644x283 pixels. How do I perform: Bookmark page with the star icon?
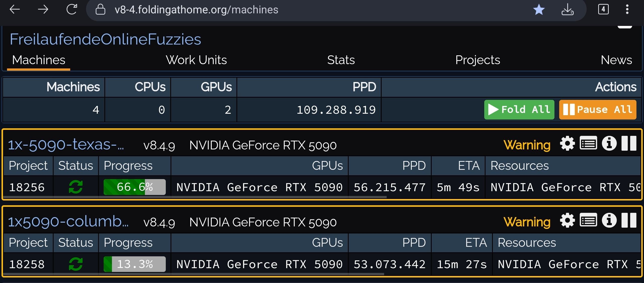539,10
